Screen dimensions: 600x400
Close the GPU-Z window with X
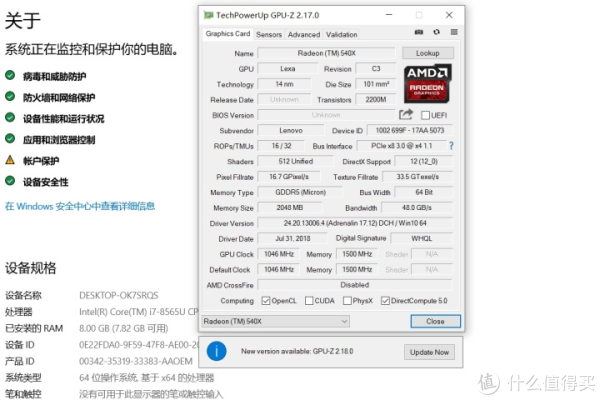coord(449,15)
